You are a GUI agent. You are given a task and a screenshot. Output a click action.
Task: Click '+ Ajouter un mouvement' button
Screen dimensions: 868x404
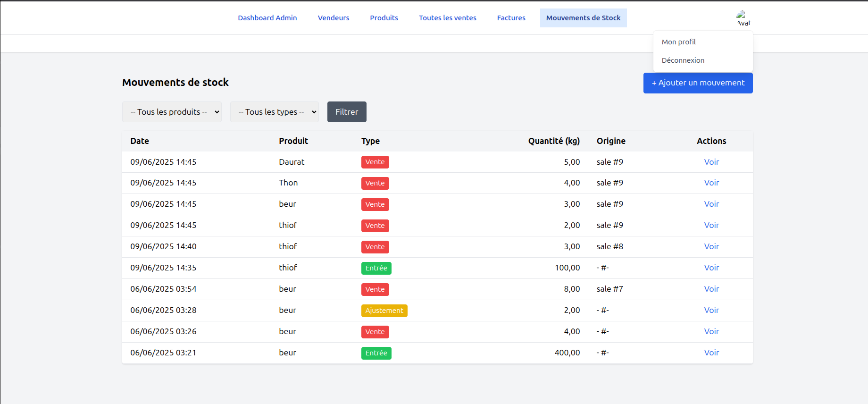(698, 83)
